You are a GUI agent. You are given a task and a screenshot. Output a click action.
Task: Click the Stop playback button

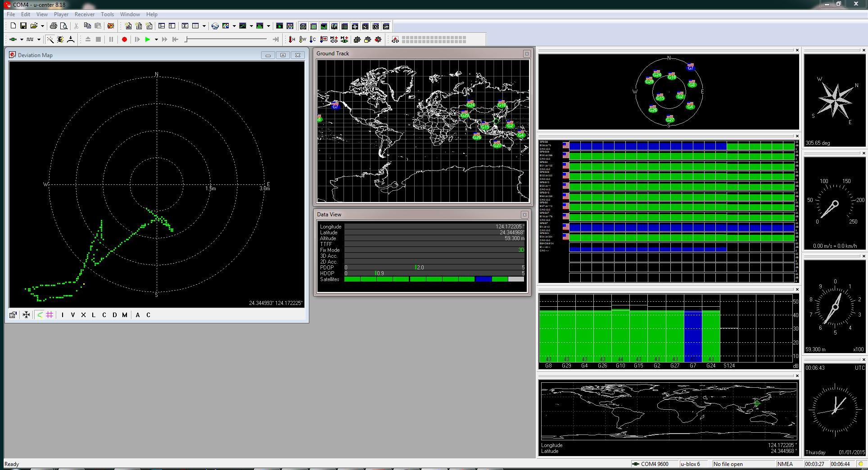[99, 40]
